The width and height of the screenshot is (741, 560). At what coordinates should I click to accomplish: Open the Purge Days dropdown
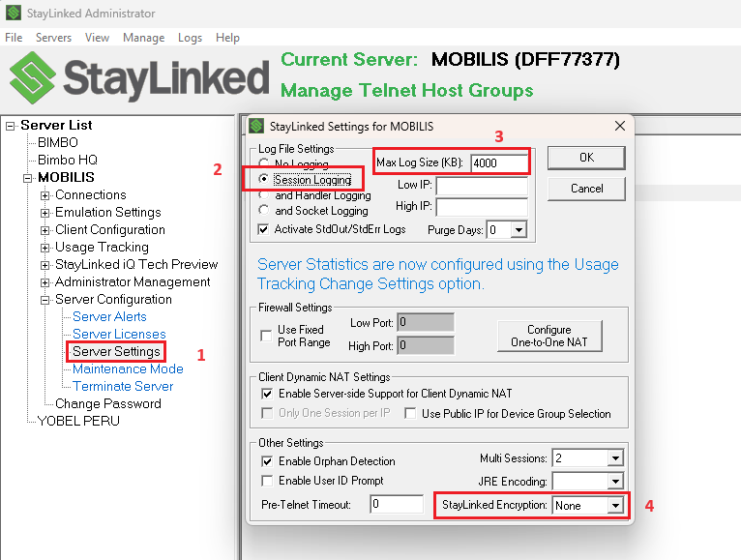[x=519, y=230]
